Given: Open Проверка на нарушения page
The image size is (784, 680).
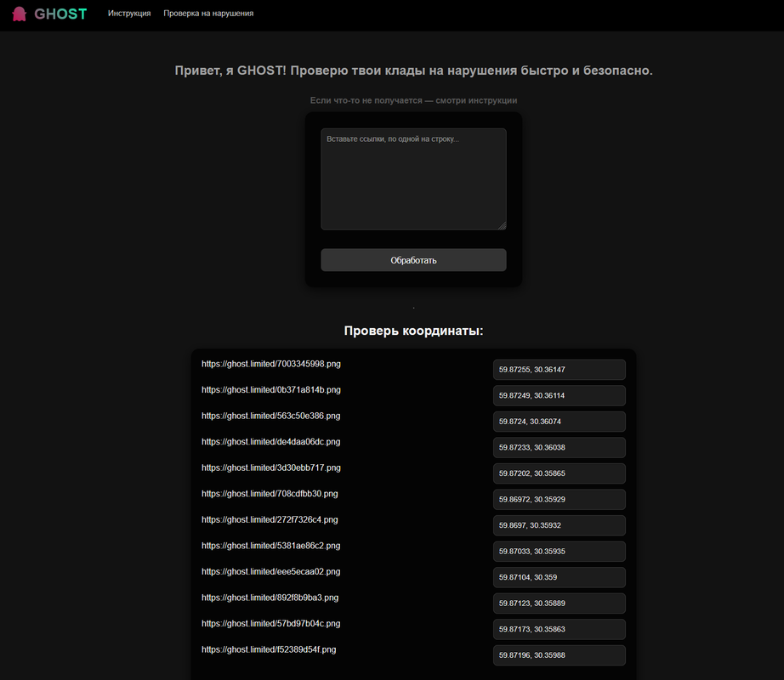Looking at the screenshot, I should click(208, 14).
